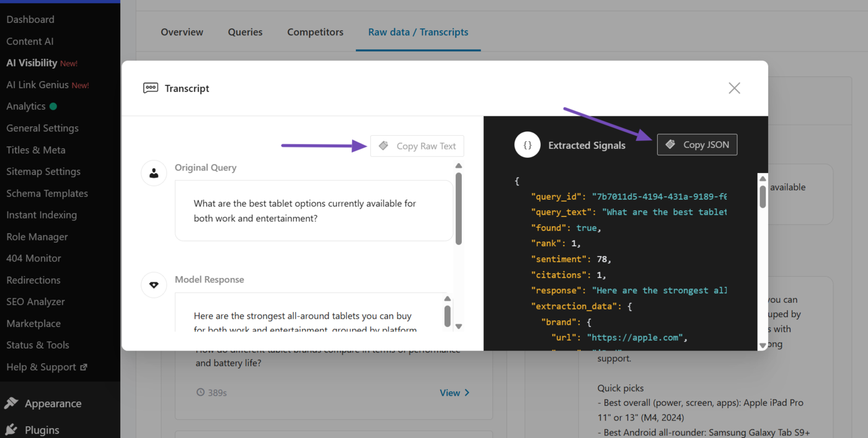The image size is (868, 438).
Task: Click the "brand" JSON key
Action: 558,322
